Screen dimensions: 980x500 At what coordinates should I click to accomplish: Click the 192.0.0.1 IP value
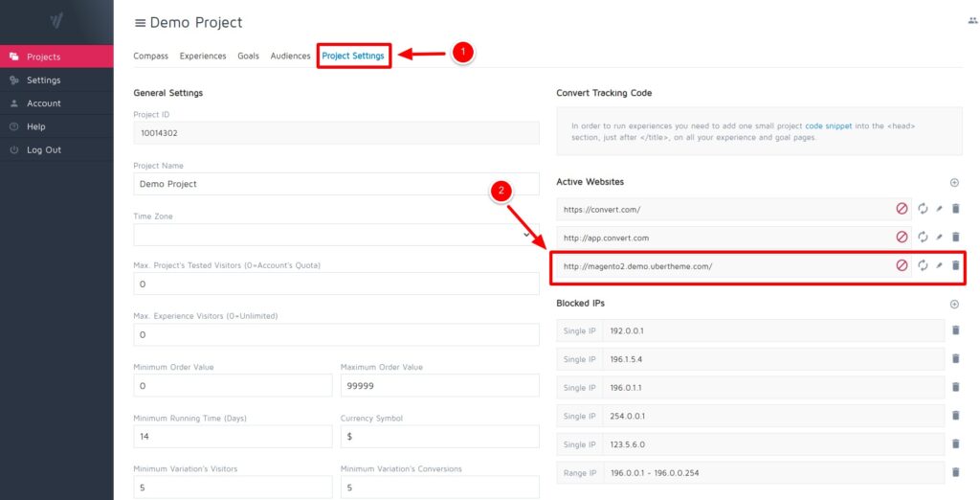point(627,331)
